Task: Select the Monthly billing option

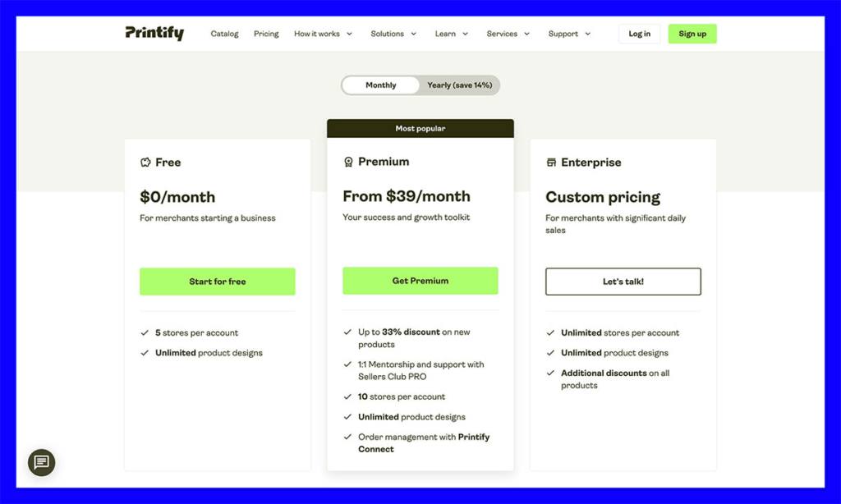Action: [381, 85]
